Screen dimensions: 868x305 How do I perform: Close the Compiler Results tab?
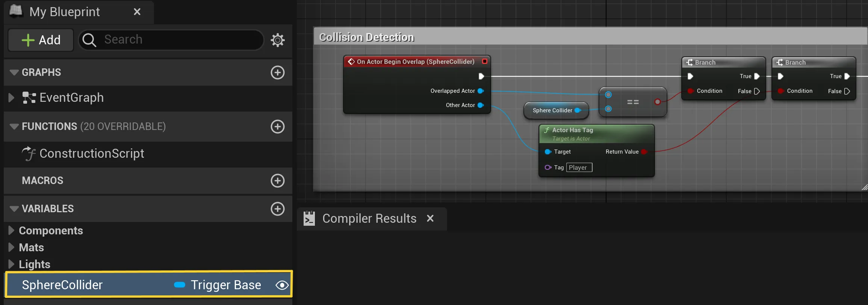(x=431, y=218)
